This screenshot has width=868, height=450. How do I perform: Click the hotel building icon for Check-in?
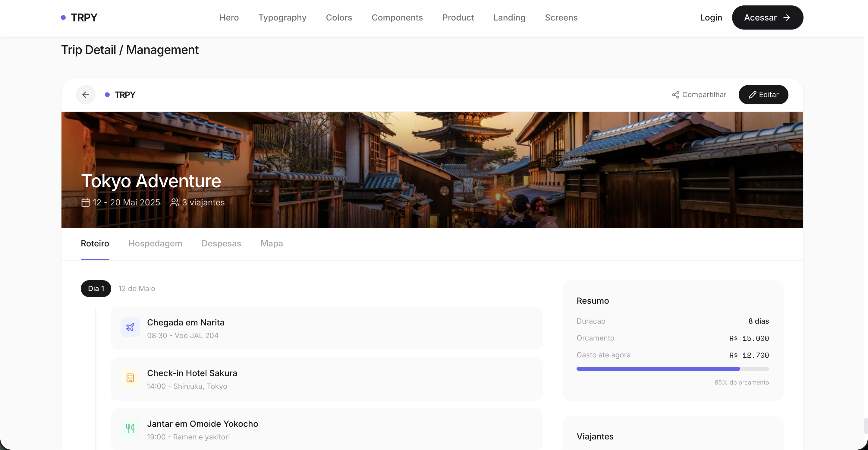pos(130,378)
